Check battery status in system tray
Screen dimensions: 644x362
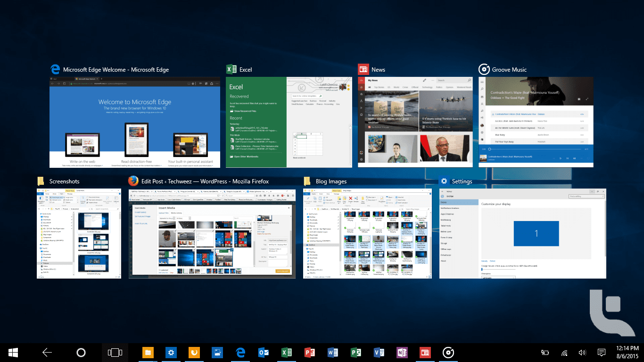point(545,353)
